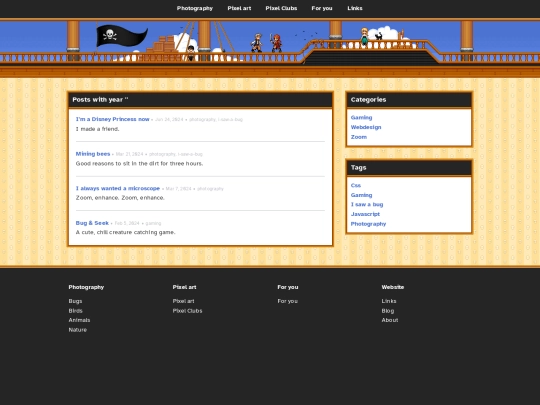Select the Gaming category
The width and height of the screenshot is (540, 405).
click(361, 117)
